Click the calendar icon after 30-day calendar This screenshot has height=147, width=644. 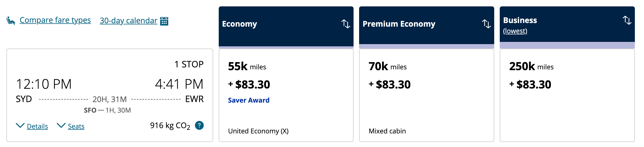pyautogui.click(x=164, y=21)
